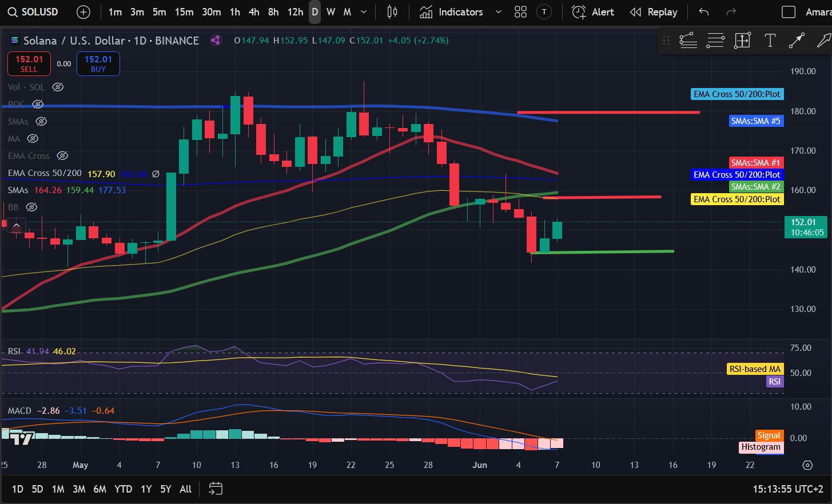832x504 pixels.
Task: Select the M monthly interval
Action: tap(347, 12)
